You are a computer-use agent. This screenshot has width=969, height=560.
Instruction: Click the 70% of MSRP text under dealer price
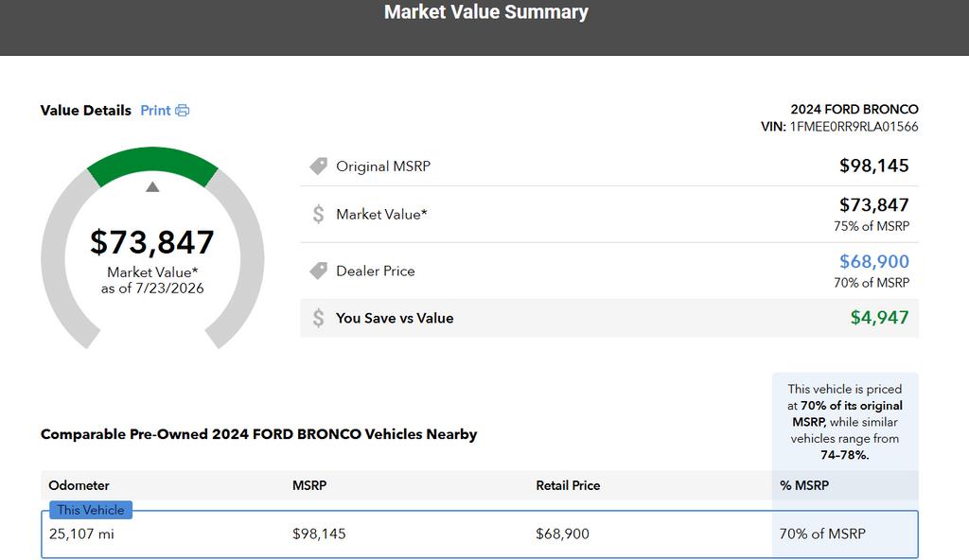(x=872, y=283)
